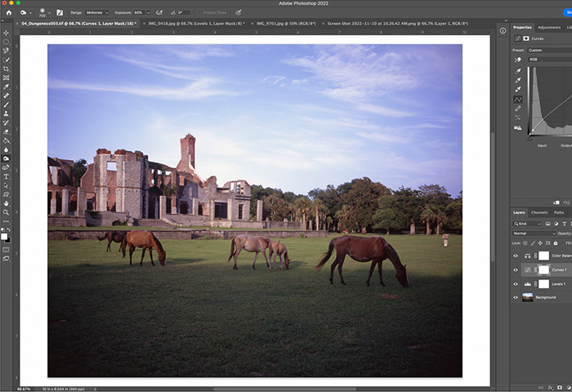This screenshot has width=572, height=392.
Task: Switch to the Paths tab
Action: coord(559,212)
